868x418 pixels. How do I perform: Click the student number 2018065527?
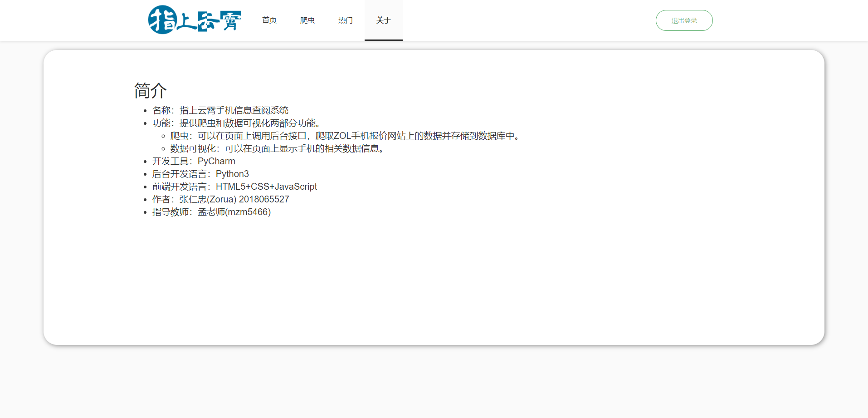264,199
